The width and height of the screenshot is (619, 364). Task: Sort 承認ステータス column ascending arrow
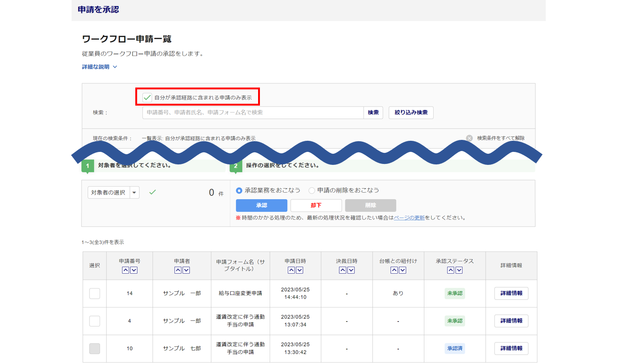tap(451, 270)
